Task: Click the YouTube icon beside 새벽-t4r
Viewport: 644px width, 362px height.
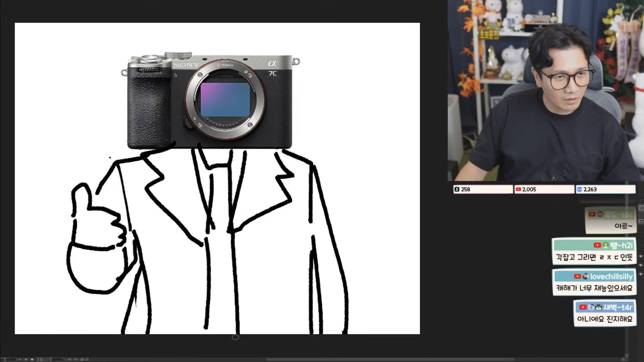Action: point(583,307)
